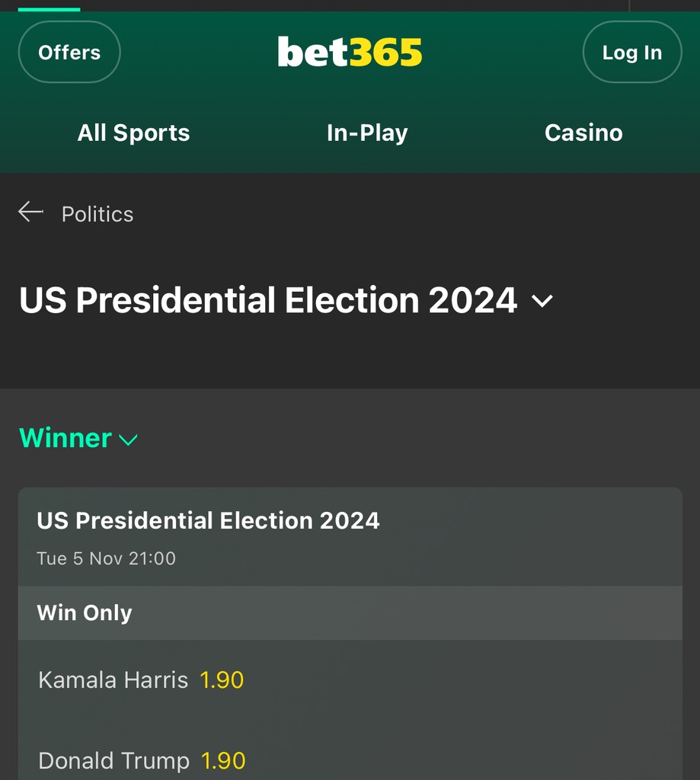Screen dimensions: 700x780
Task: Open the Casino tab
Action: click(x=583, y=133)
